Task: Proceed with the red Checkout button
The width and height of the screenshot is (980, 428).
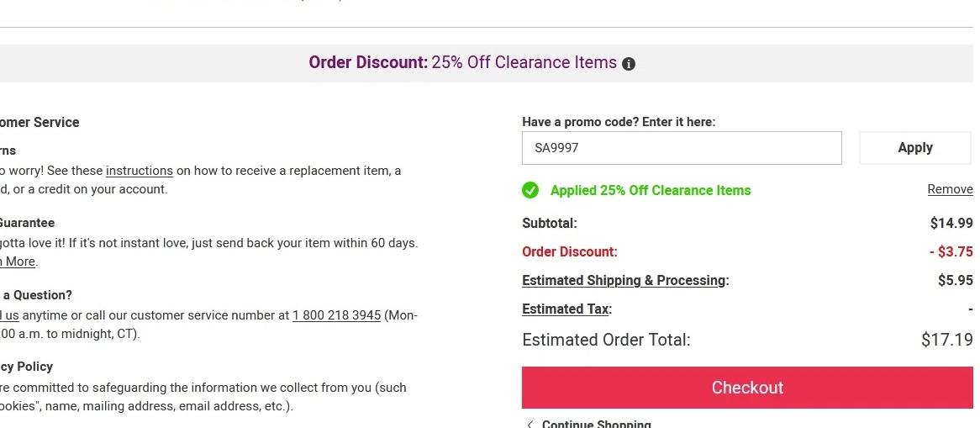Action: 747,388
